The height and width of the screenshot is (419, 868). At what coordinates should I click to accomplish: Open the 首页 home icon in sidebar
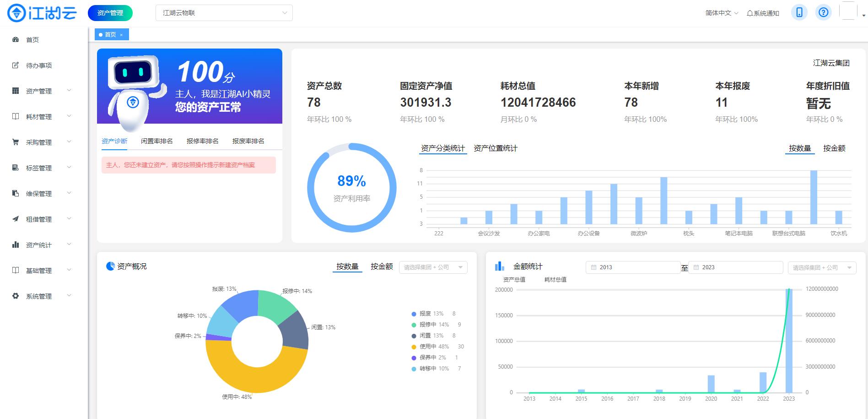tap(16, 39)
